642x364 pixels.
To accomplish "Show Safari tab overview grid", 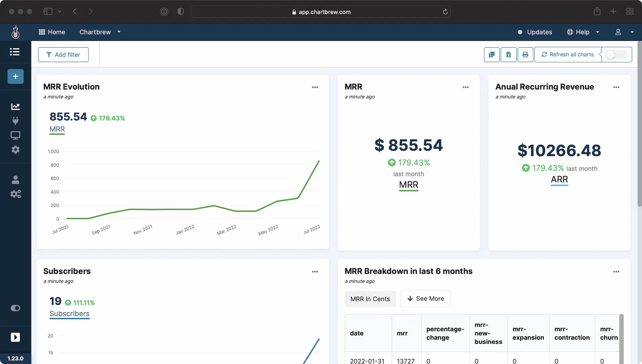I will (630, 11).
